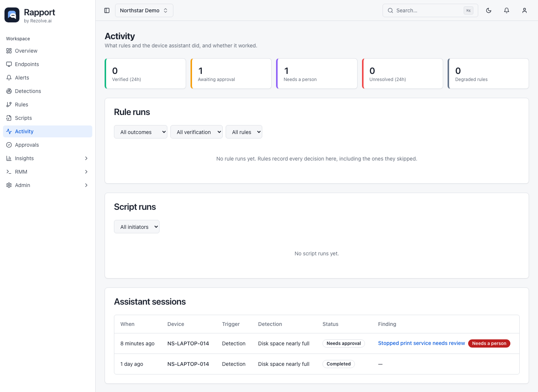This screenshot has height=392, width=538.
Task: Open the Approvals page
Action: tap(47, 145)
